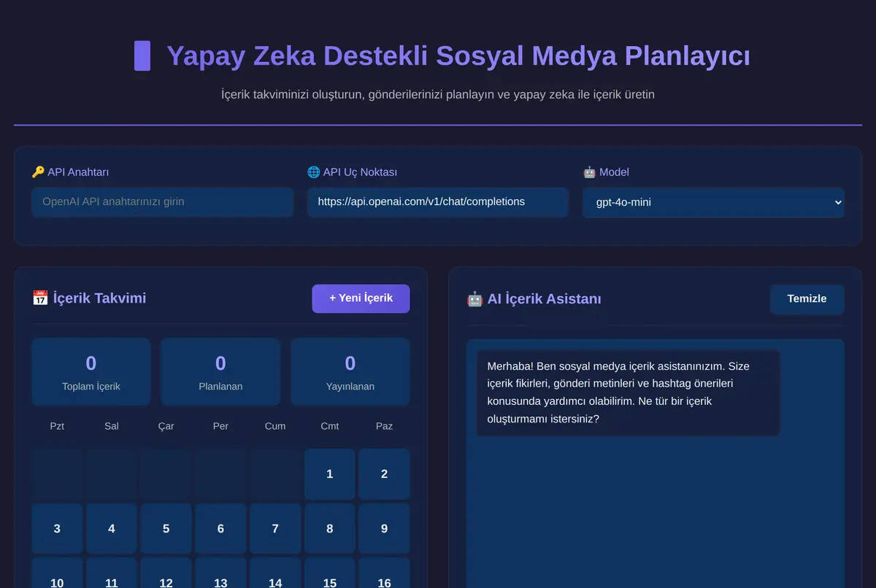
Task: Focus the OpenAI API key input field
Action: click(x=162, y=202)
